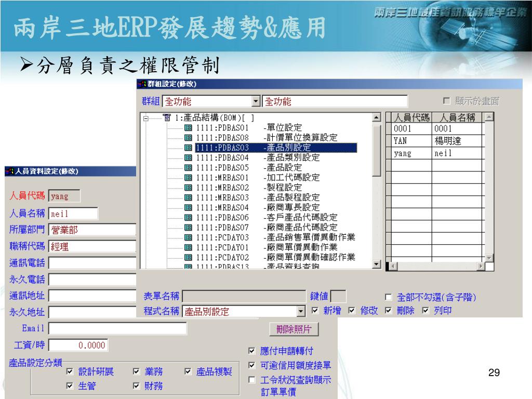Select tree row PDBAS04 產品類別設定
Viewport: 532px width, 399px height.
tap(258, 157)
